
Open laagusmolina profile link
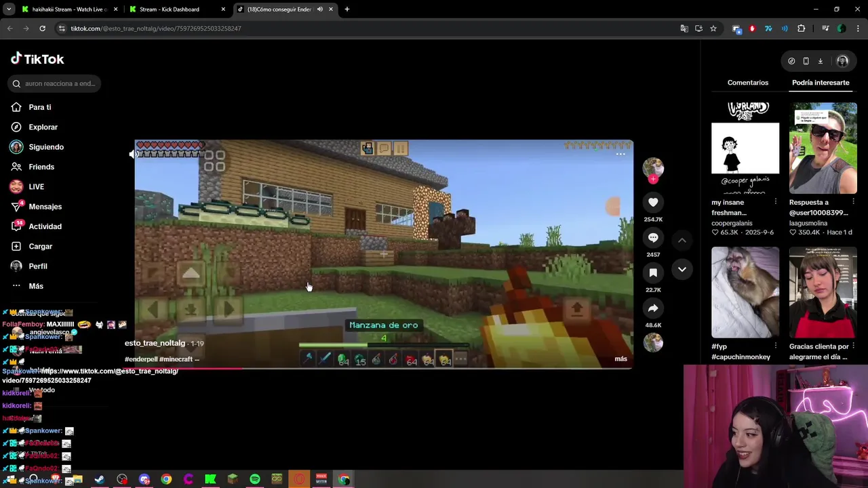click(x=808, y=223)
